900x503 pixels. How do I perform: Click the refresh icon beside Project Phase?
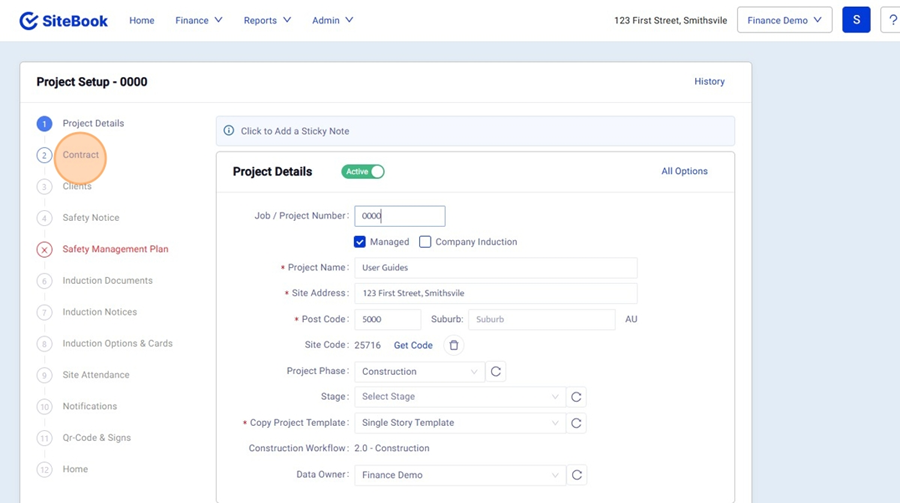click(496, 371)
